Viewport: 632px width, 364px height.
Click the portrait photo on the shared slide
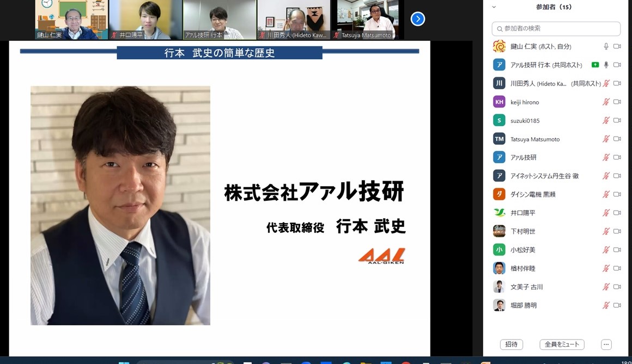[120, 205]
